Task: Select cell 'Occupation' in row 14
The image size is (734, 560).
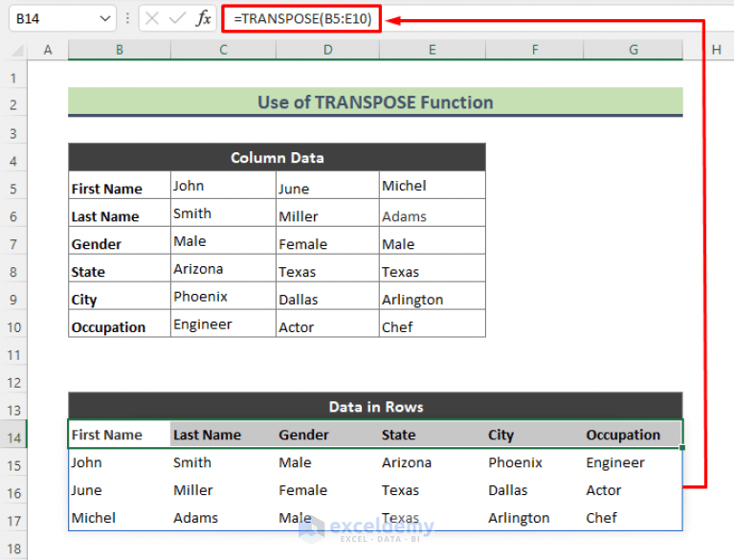Action: 633,434
